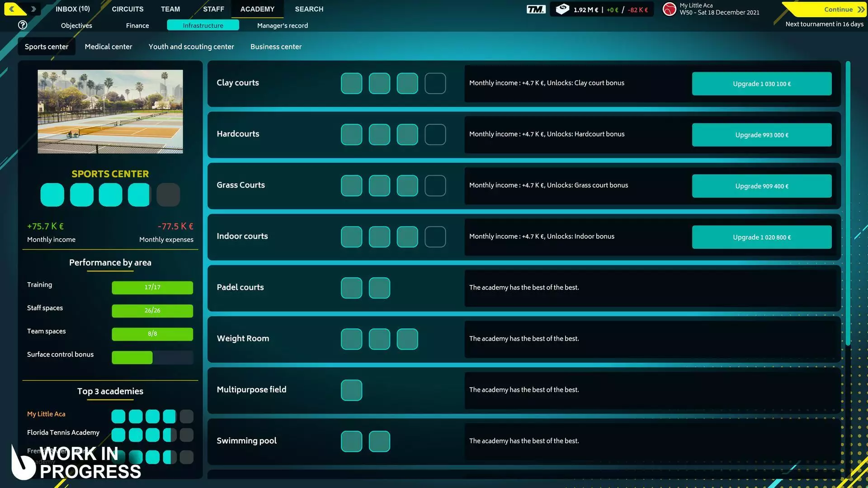Viewport: 868px width, 488px height.
Task: Switch to the Medical center tab
Action: click(x=108, y=47)
